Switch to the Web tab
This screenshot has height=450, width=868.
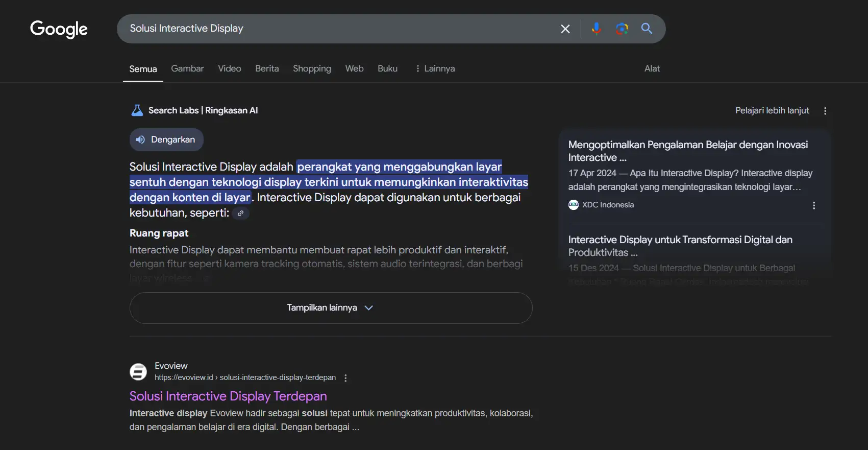[354, 68]
